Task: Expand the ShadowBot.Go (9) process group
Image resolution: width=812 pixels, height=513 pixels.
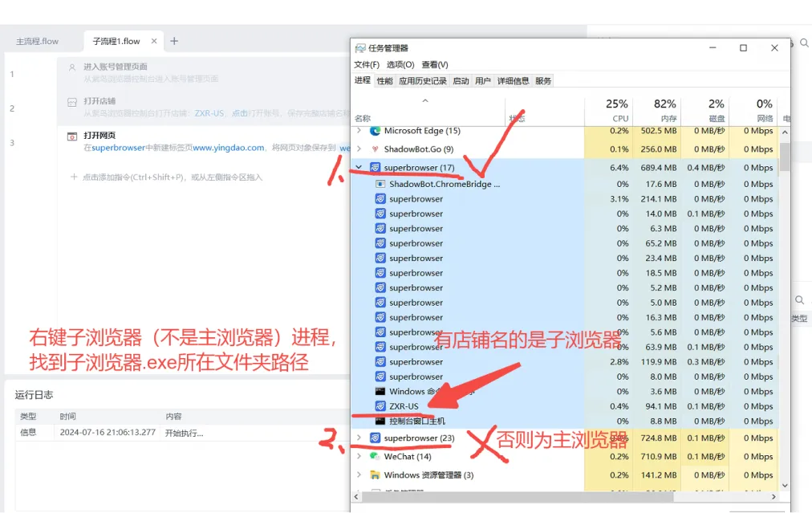Action: pos(359,149)
